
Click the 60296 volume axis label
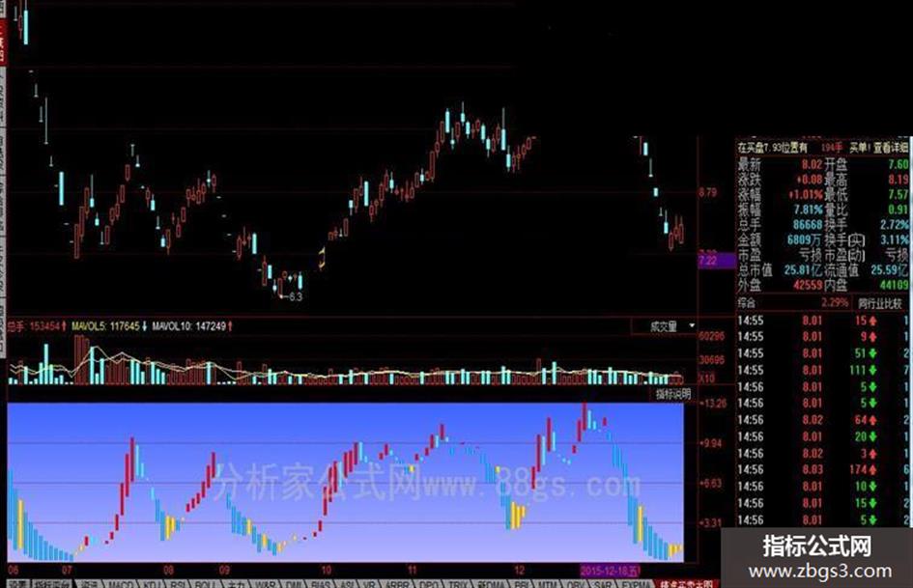tap(711, 336)
